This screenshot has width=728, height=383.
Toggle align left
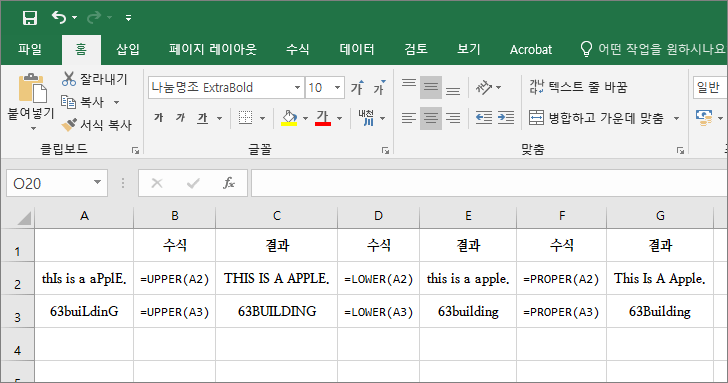[409, 118]
